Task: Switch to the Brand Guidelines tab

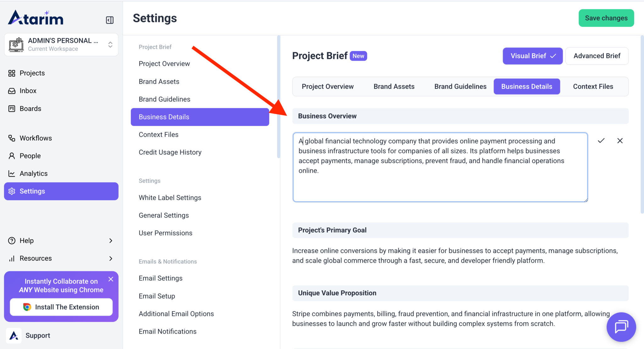Action: tap(460, 87)
